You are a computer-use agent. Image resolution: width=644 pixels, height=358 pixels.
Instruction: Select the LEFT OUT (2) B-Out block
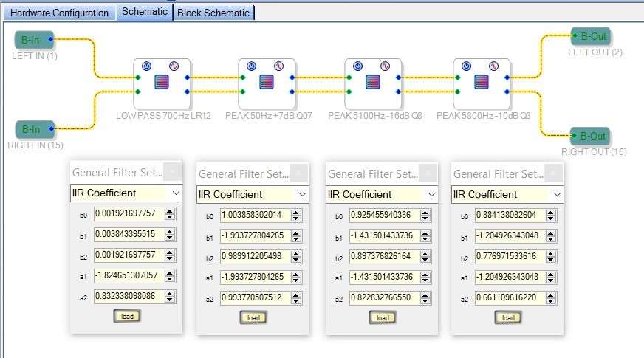point(591,37)
